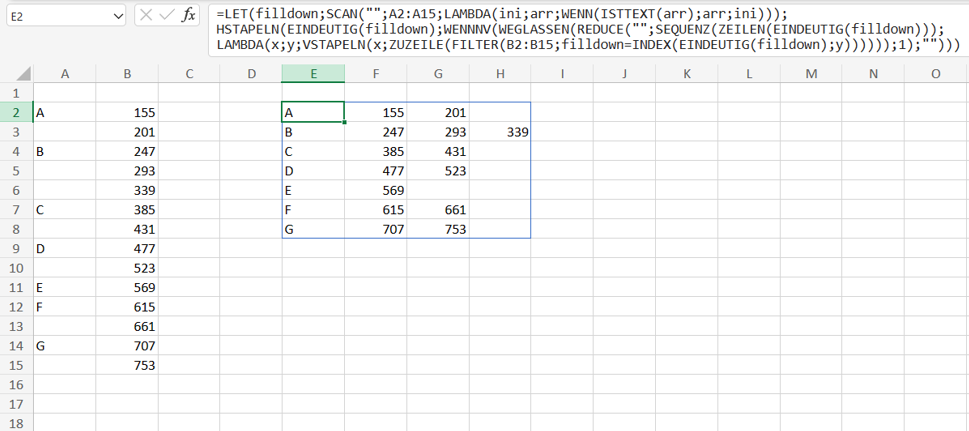Select column D header
The image size is (969, 431).
[251, 74]
